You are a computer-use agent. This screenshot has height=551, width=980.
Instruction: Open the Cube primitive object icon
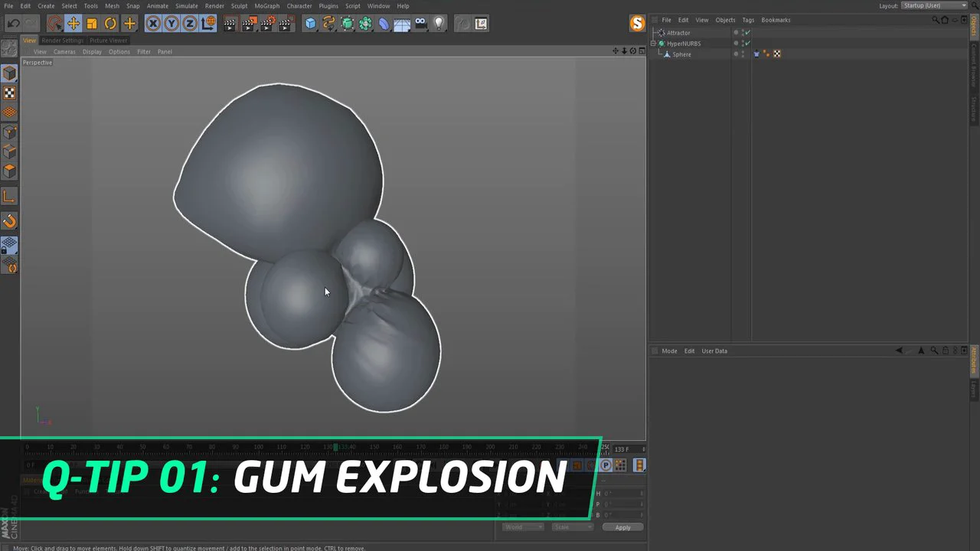[x=310, y=24]
